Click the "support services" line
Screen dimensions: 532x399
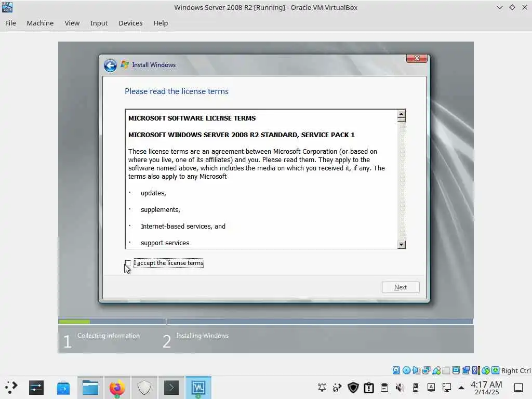click(165, 243)
